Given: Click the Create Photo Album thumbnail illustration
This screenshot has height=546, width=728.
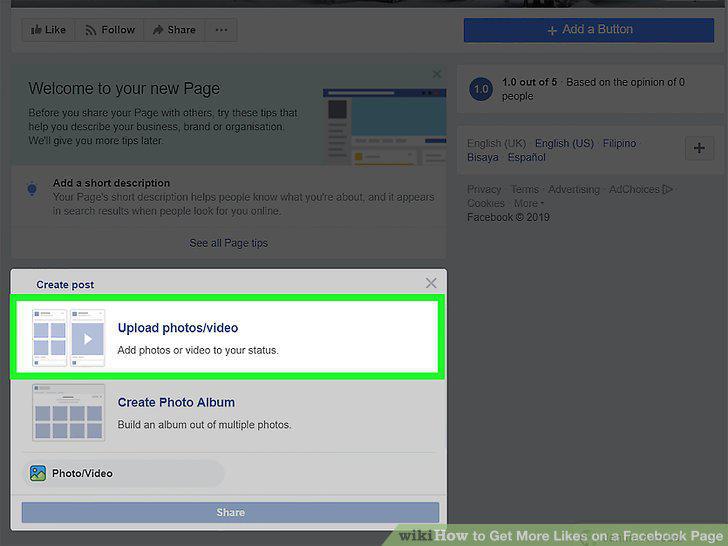Looking at the screenshot, I should pos(69,413).
